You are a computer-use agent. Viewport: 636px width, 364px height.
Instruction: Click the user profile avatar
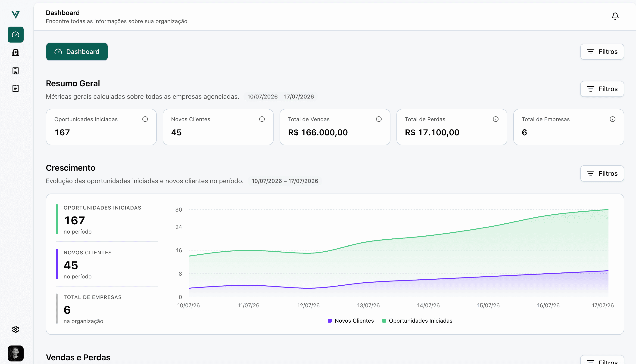[16, 353]
